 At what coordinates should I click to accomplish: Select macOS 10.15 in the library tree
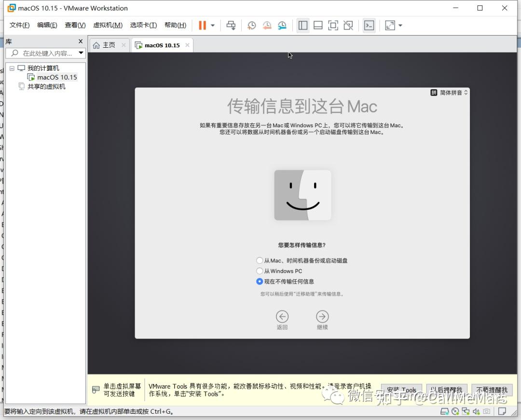[x=57, y=77]
